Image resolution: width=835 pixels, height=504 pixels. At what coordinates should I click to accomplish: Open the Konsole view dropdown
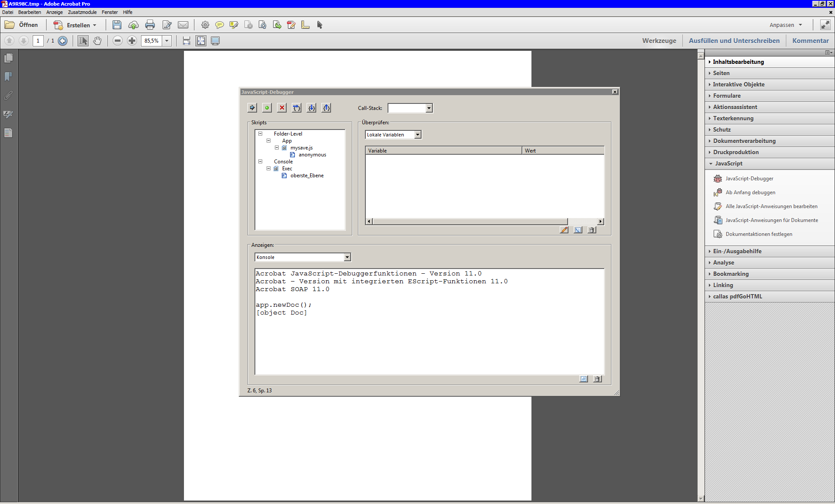point(347,257)
